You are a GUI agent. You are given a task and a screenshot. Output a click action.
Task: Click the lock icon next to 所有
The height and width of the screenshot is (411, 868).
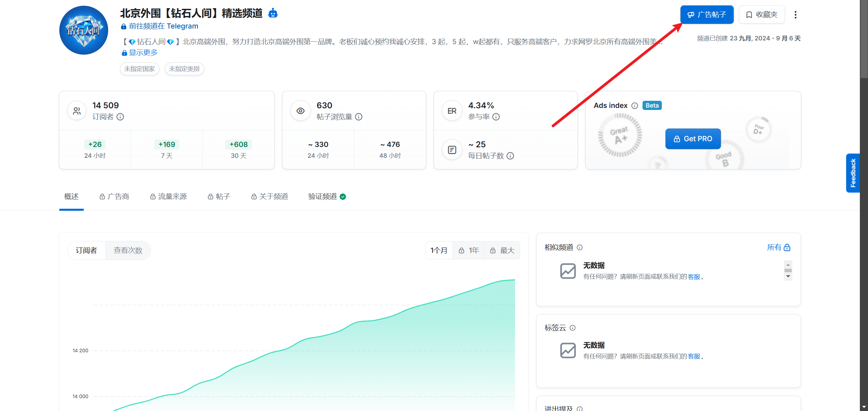(787, 247)
